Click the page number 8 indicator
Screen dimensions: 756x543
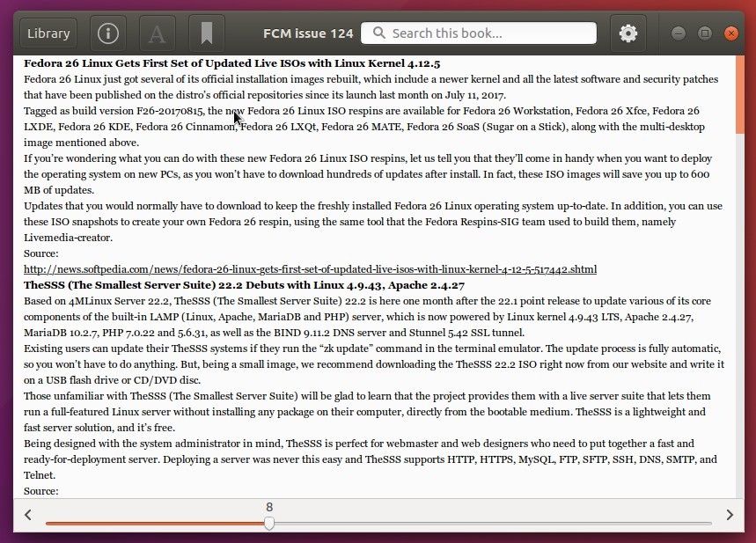[268, 507]
